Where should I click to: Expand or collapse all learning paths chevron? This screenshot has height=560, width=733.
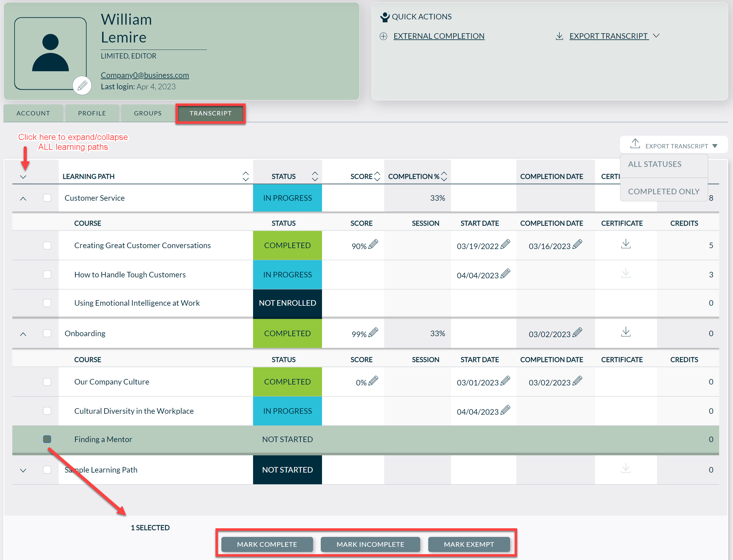[x=23, y=177]
